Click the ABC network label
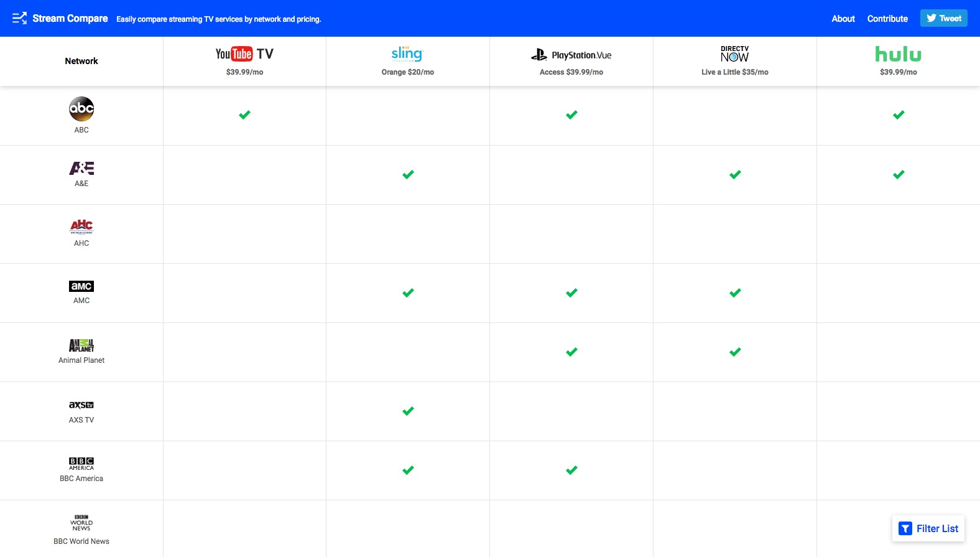Screen dimensions: 980x557 pos(81,130)
